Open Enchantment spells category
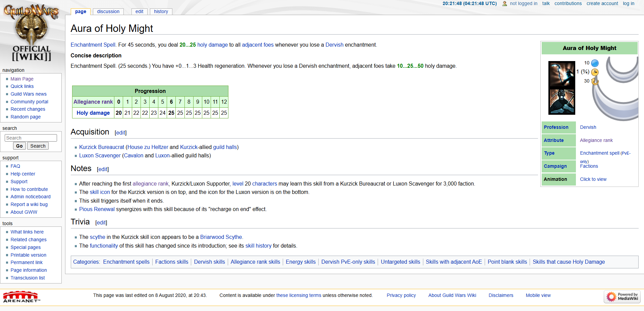The image size is (644, 311). [x=126, y=262]
